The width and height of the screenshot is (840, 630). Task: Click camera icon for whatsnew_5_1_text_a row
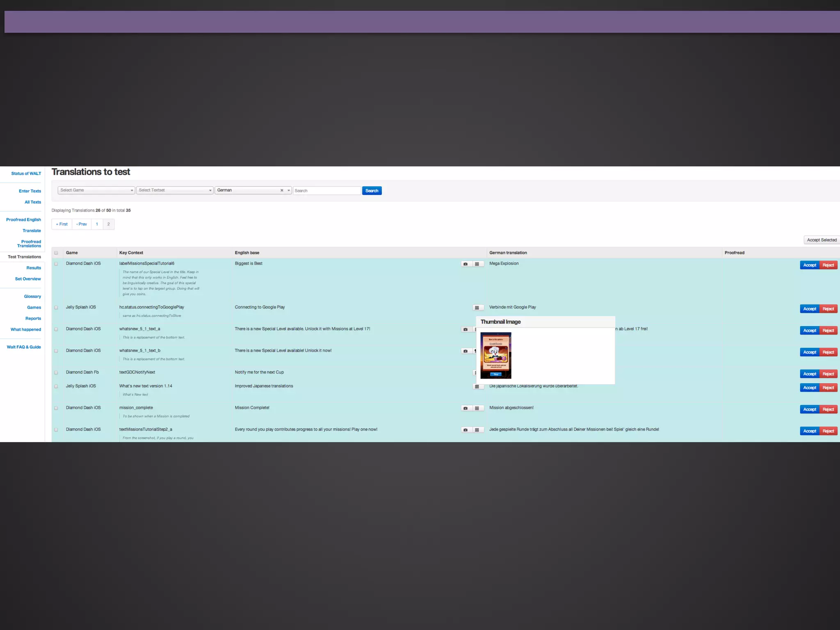coord(465,329)
